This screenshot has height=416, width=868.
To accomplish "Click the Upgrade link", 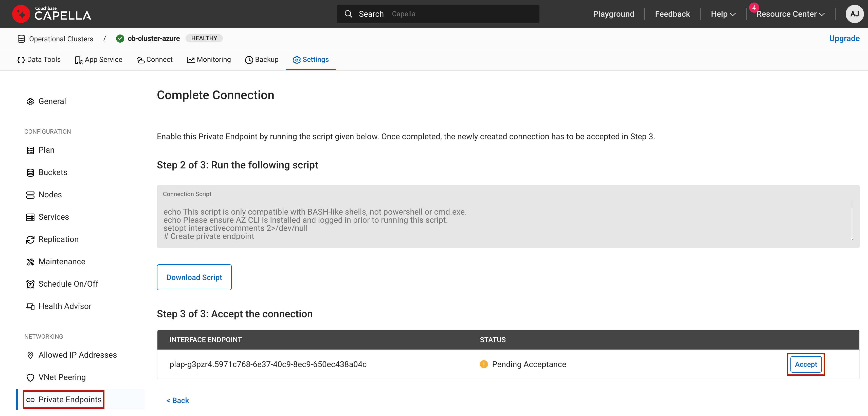I will (844, 39).
